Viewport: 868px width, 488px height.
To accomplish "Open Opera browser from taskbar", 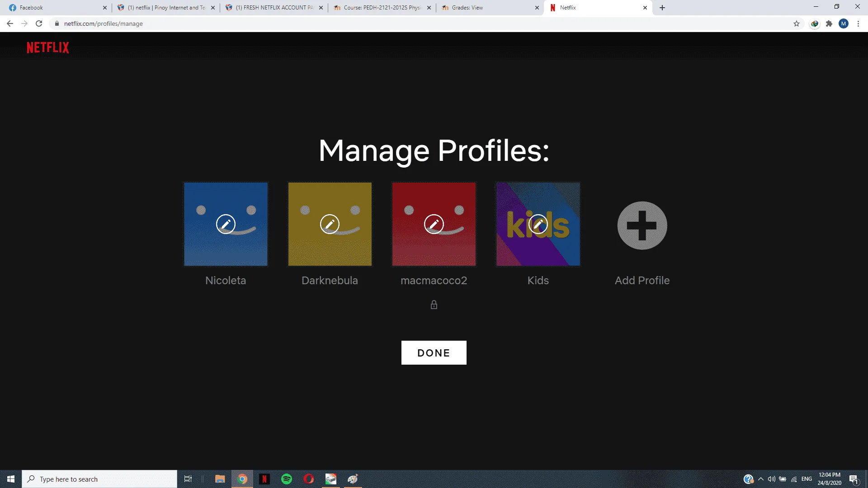I will coord(309,479).
